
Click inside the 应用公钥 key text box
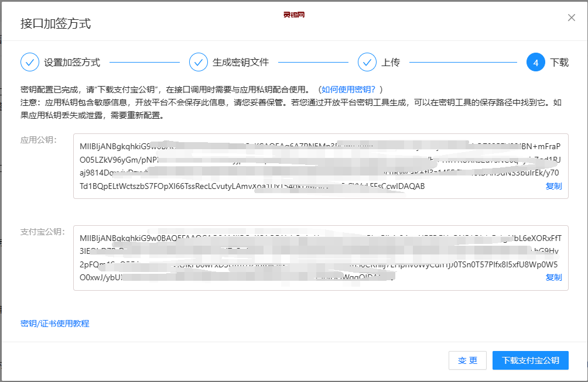tap(320, 166)
